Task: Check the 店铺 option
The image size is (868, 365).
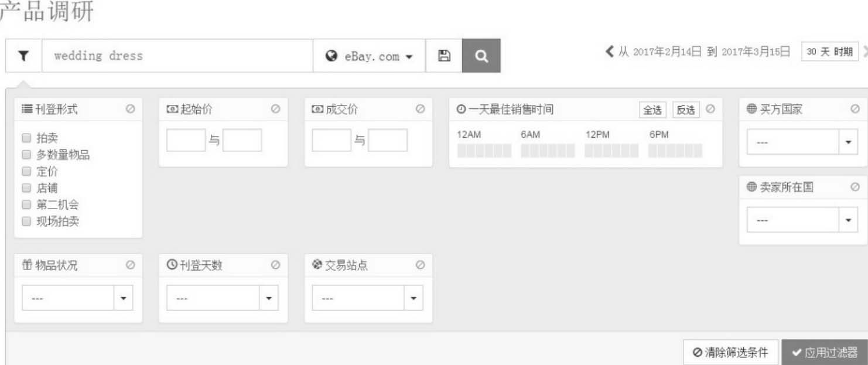Action: pyautogui.click(x=26, y=188)
